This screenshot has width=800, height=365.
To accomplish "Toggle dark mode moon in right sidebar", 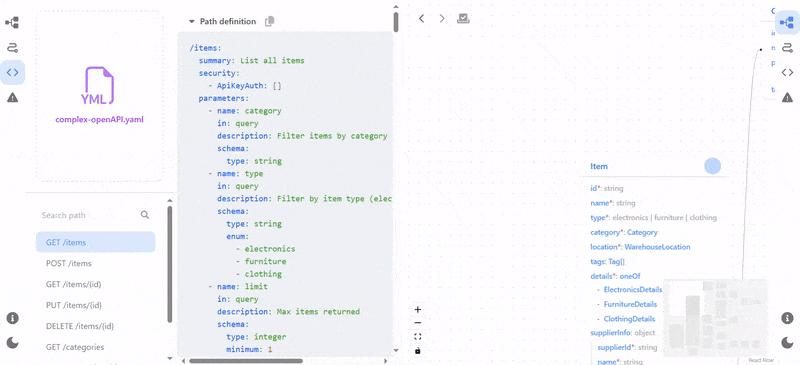I will 787,343.
